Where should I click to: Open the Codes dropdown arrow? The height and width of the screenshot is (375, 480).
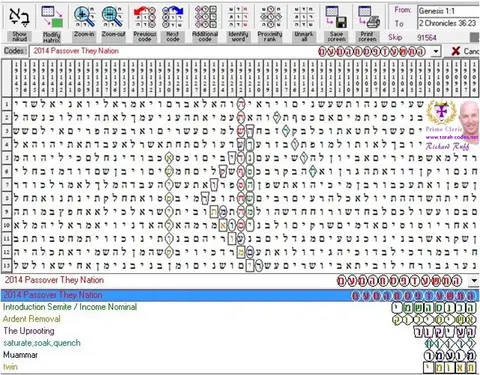click(436, 52)
